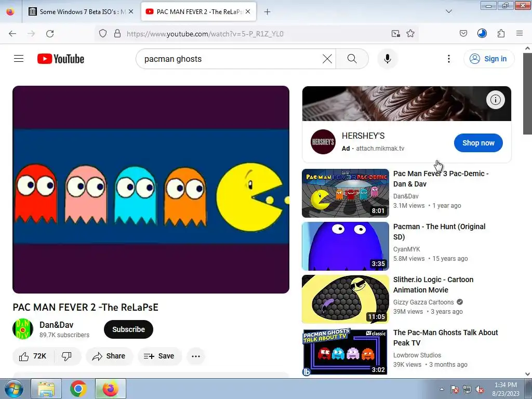Show site security padlock info
This screenshot has height=399, width=532.
[x=117, y=33]
